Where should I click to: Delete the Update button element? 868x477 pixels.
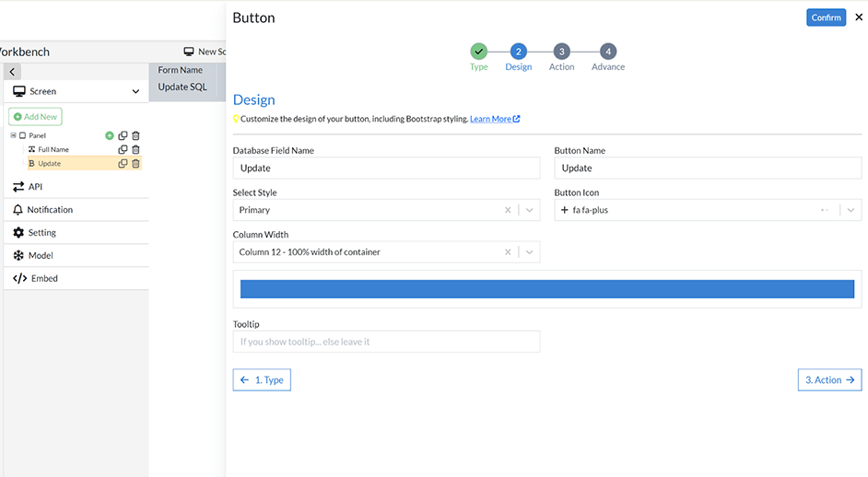coord(135,164)
